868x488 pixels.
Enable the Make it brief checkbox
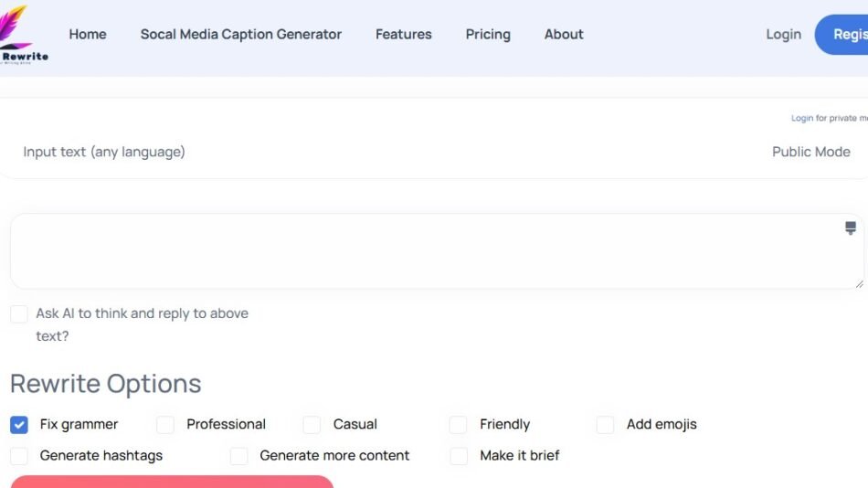[459, 456]
